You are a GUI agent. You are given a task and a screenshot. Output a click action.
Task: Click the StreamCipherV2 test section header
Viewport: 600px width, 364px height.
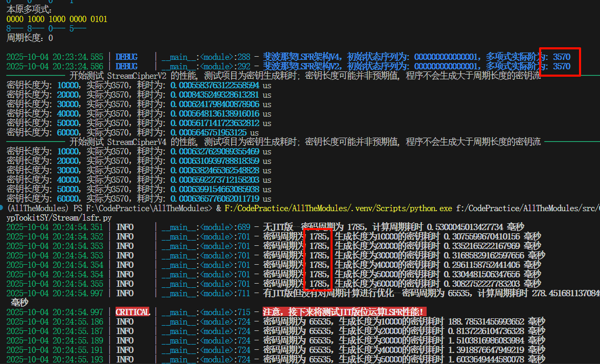pos(305,76)
